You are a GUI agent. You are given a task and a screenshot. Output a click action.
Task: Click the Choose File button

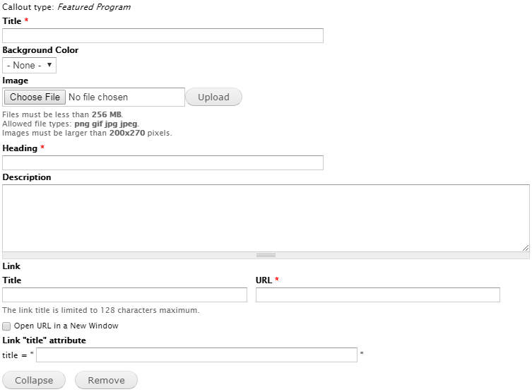[x=35, y=97]
